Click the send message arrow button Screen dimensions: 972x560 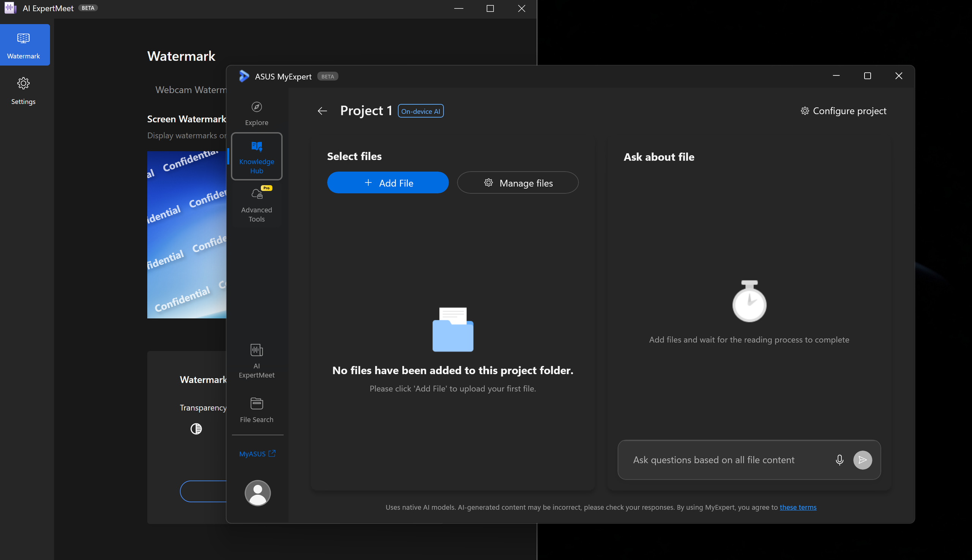863,460
